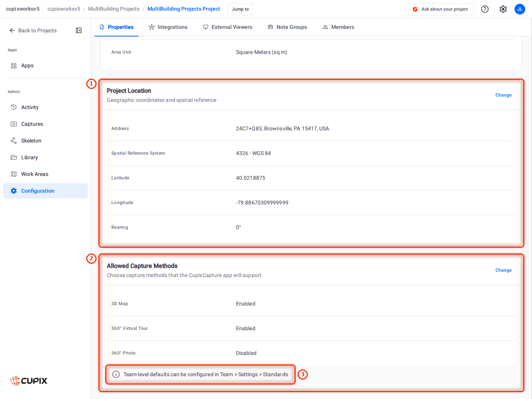Click the Work Areas map icon

[x=14, y=174]
